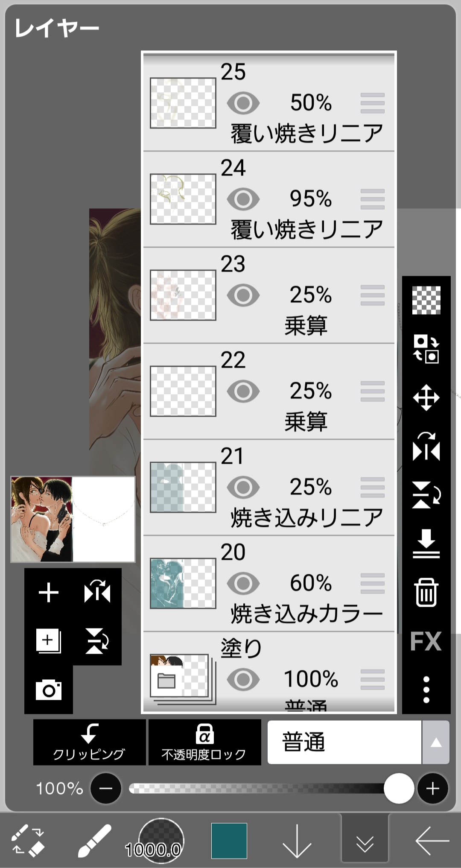Click the merge layer down icon

426,544
